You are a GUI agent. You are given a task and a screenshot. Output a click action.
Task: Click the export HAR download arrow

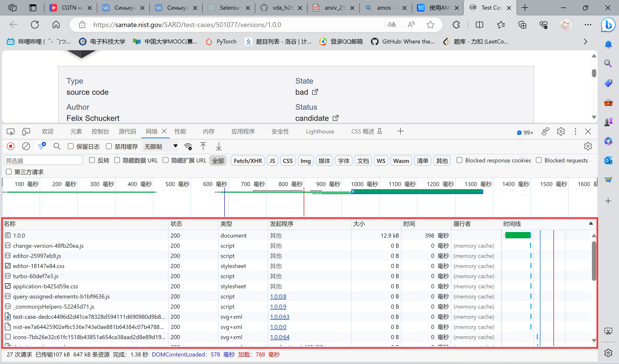tap(219, 146)
